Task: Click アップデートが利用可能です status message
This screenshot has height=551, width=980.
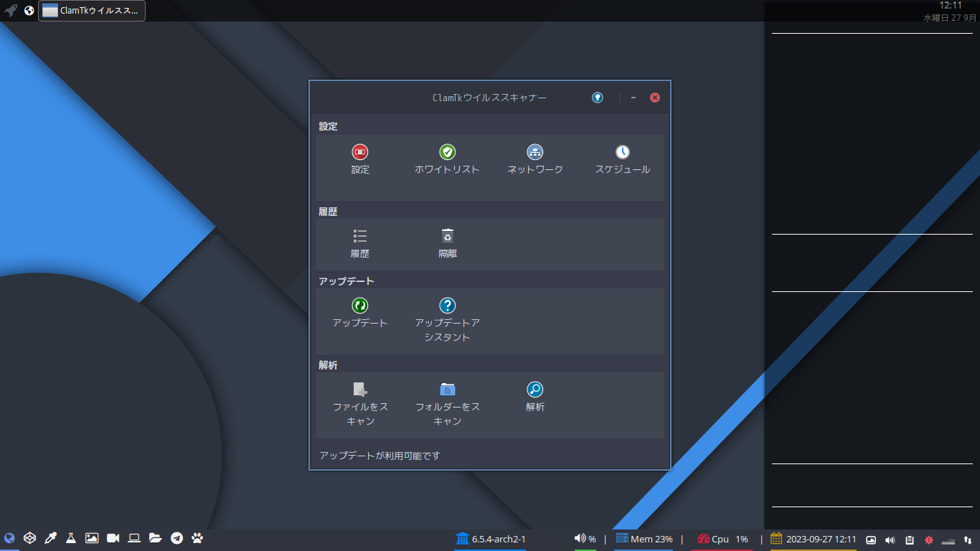Action: tap(380, 456)
